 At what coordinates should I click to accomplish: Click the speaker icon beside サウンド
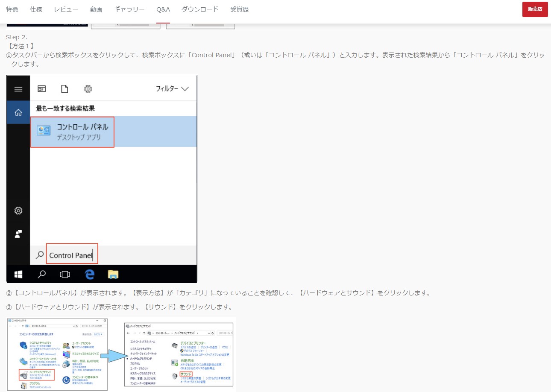(174, 376)
